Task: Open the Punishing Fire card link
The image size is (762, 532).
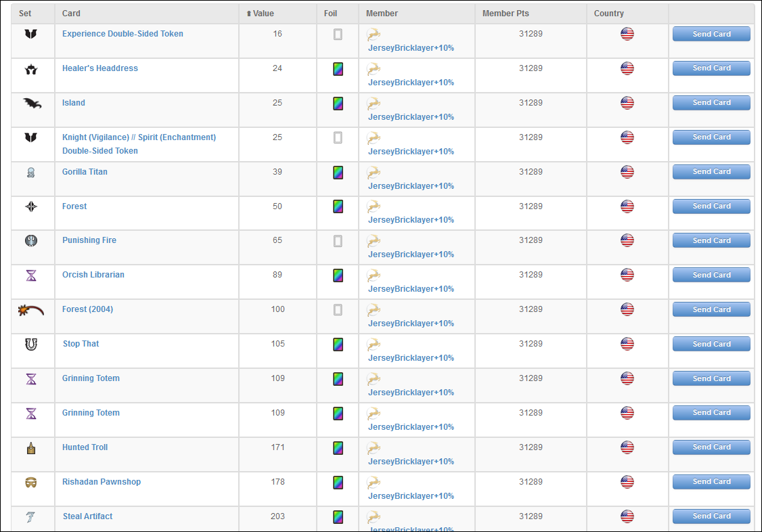Action: (x=89, y=240)
